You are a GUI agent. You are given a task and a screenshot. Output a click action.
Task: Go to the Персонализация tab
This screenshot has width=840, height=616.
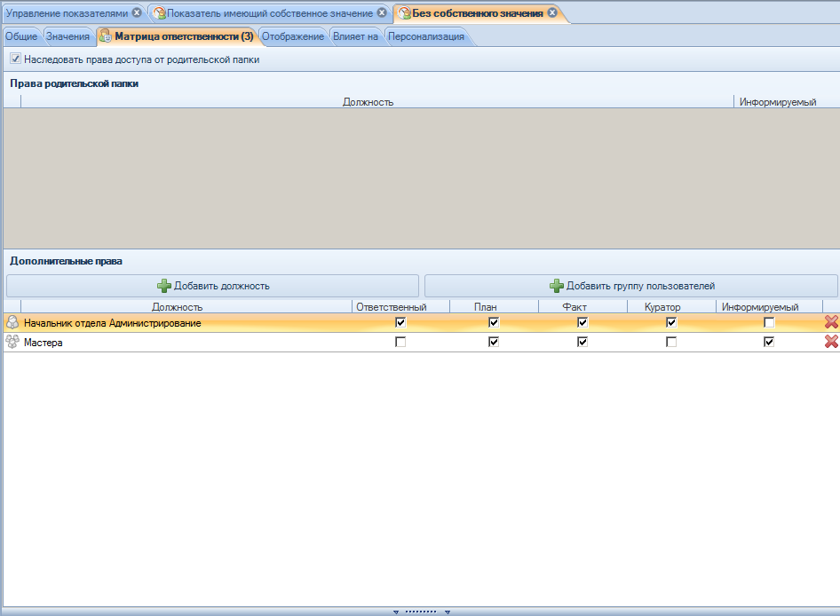[x=425, y=36]
